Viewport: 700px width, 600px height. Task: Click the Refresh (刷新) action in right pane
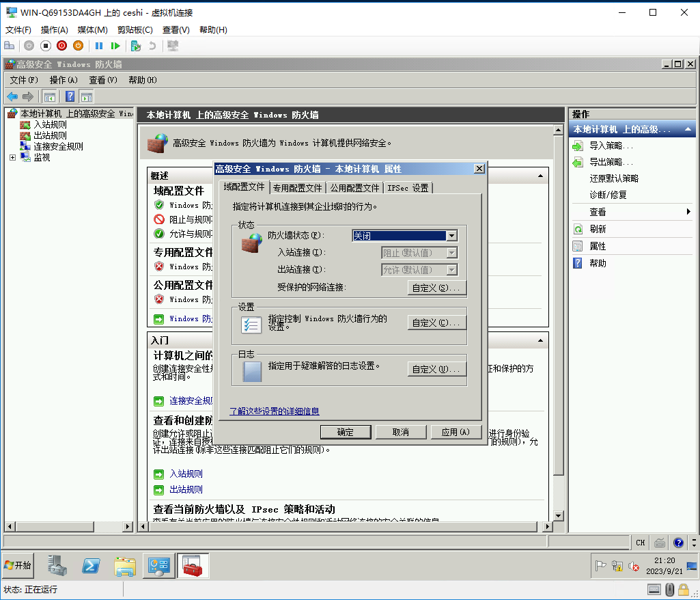(x=598, y=230)
